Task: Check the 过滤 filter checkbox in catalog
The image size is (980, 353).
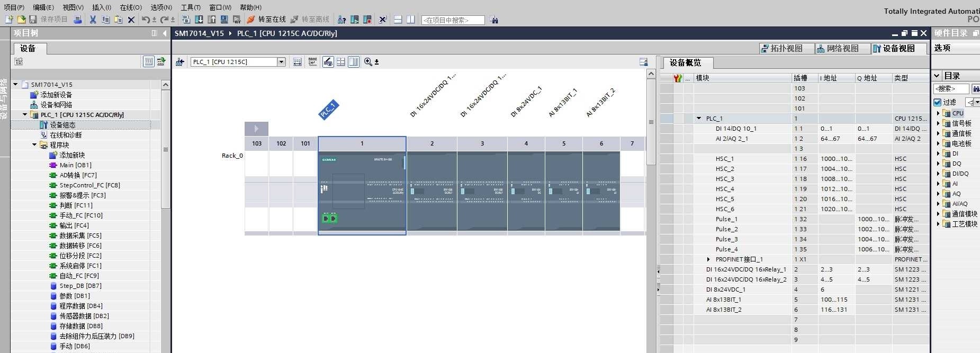Action: 938,102
